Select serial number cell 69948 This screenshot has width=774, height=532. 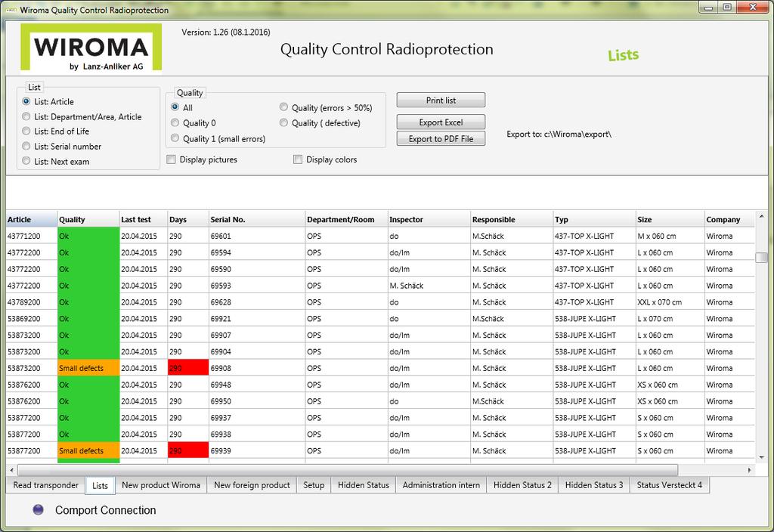click(257, 385)
